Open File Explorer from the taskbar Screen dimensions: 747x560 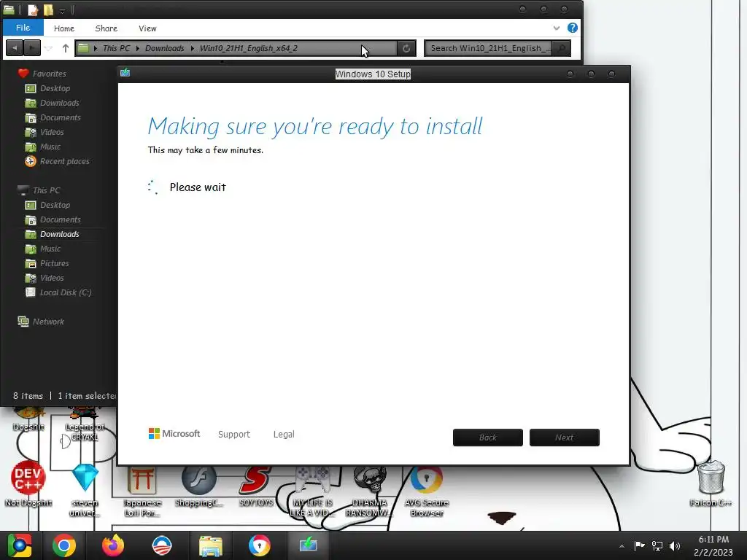[211, 545]
